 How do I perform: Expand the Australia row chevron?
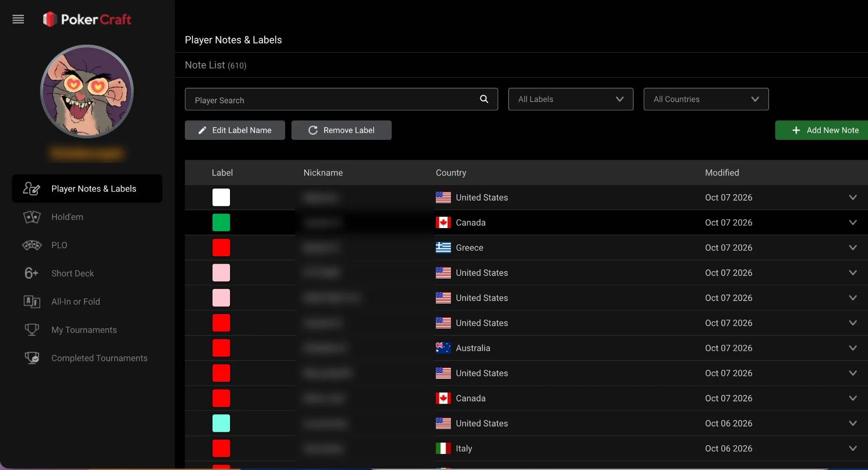tap(852, 348)
